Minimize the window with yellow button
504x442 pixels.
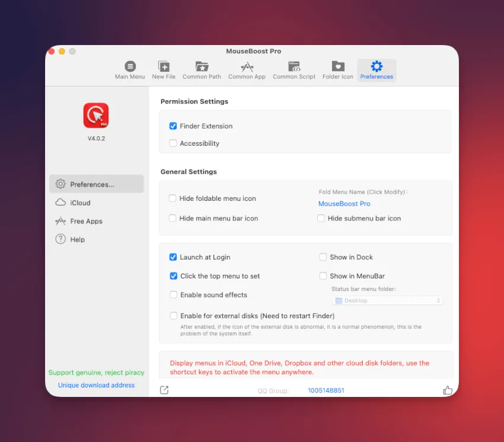point(62,51)
